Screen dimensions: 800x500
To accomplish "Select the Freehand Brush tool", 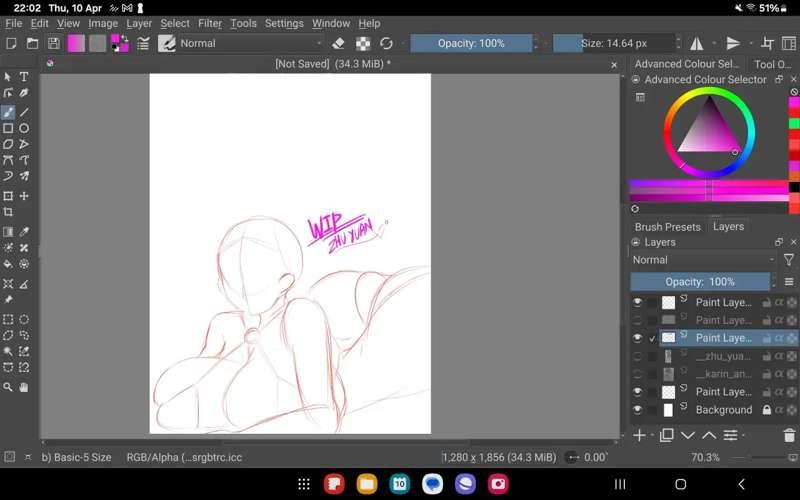I will (8, 112).
